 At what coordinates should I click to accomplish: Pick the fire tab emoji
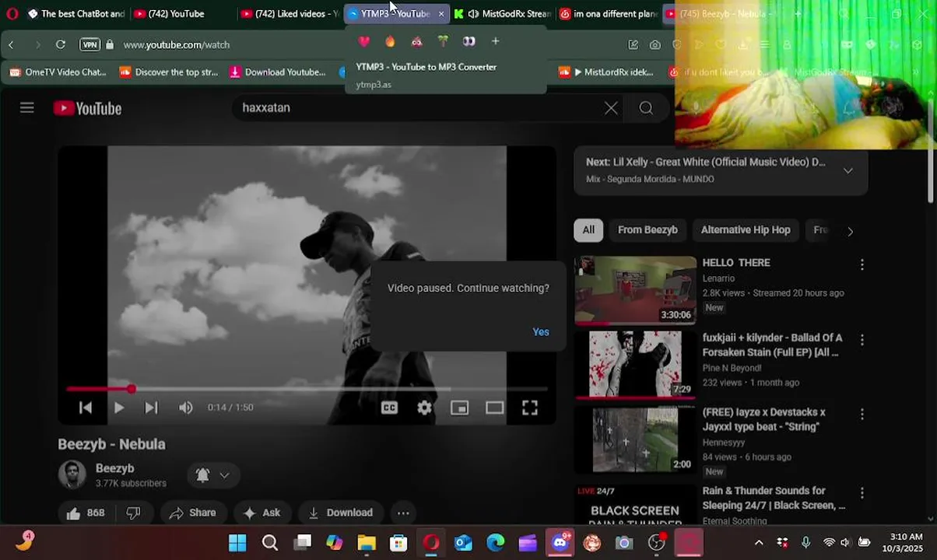(x=390, y=41)
